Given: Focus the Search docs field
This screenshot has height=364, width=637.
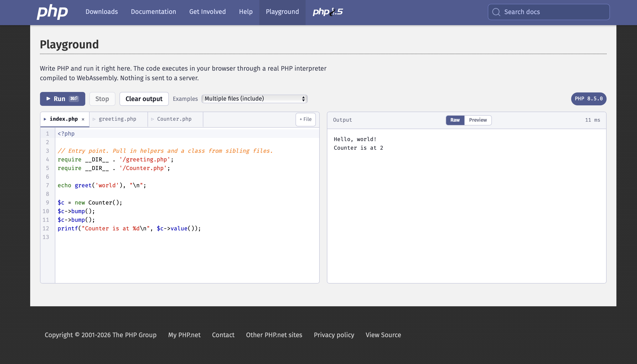Looking at the screenshot, I should 548,12.
